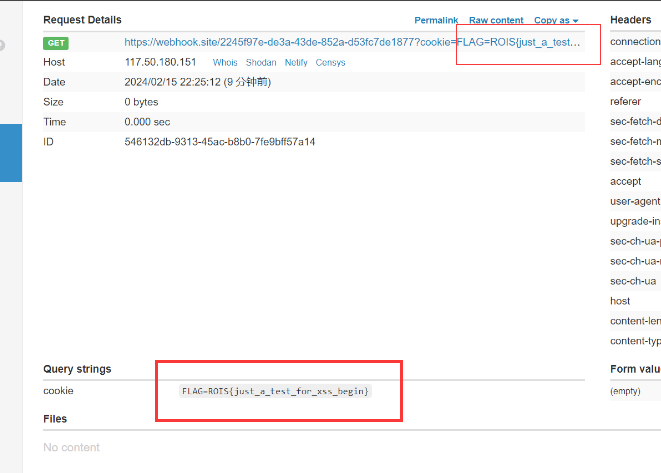Click the request date value
Viewport: 661px width, 473px height.
[197, 82]
